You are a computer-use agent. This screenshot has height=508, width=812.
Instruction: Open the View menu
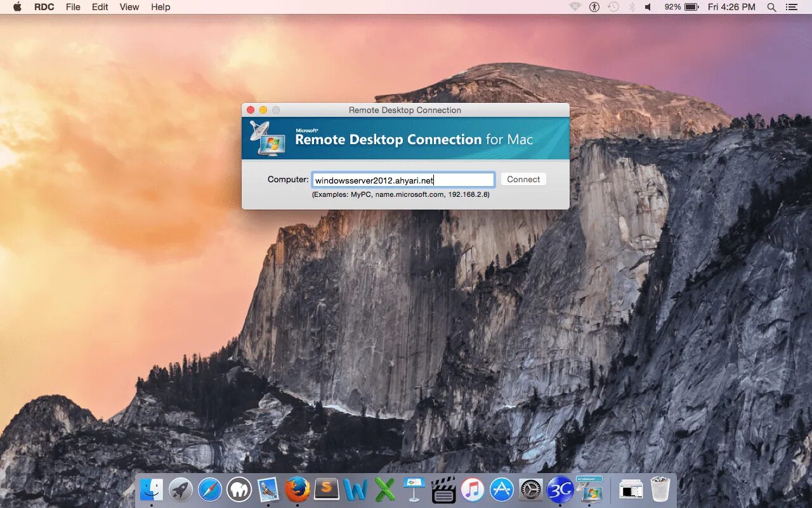[129, 7]
